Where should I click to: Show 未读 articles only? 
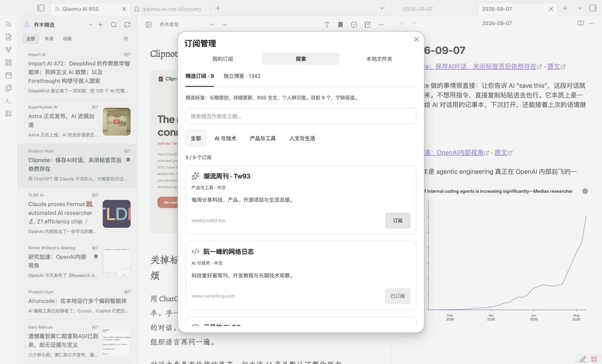pos(49,39)
